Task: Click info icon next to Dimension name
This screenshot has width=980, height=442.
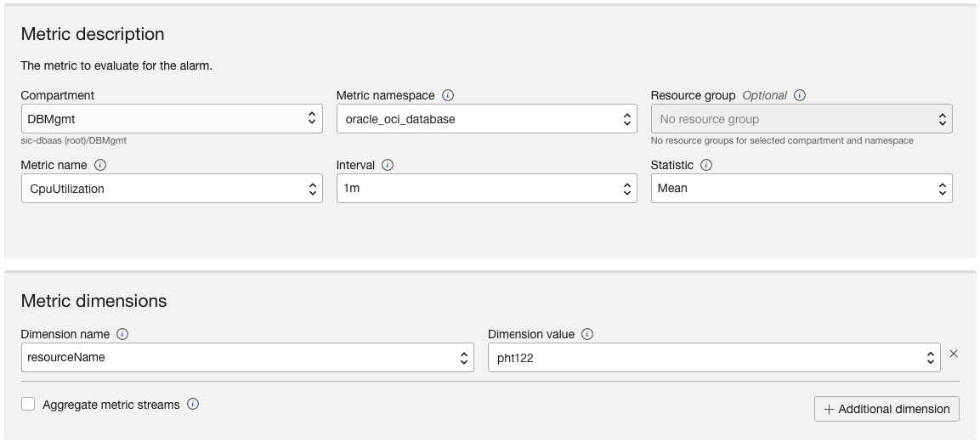Action: coord(122,334)
